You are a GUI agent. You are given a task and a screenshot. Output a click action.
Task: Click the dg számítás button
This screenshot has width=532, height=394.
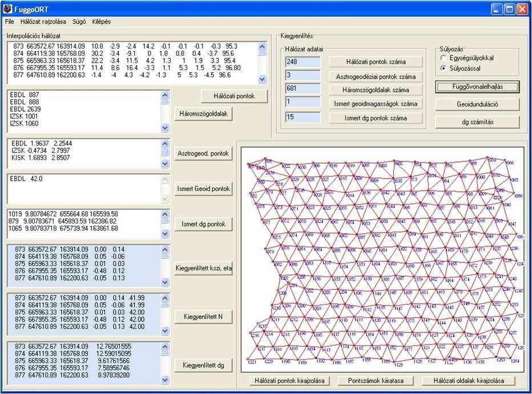(x=477, y=122)
